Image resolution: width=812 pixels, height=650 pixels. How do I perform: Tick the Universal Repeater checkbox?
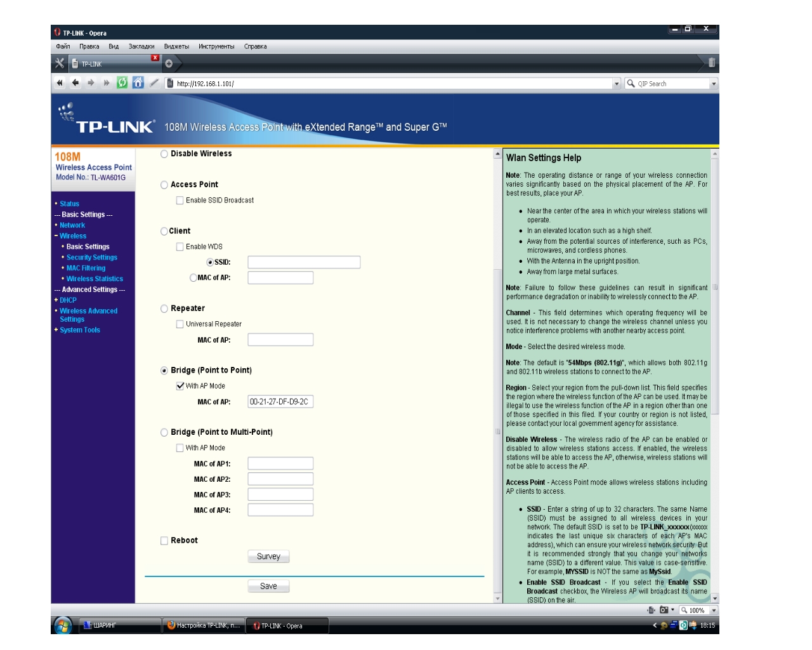(x=180, y=324)
